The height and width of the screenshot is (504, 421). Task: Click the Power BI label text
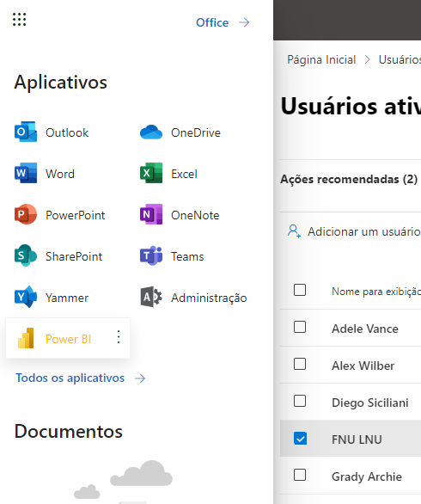pos(68,339)
